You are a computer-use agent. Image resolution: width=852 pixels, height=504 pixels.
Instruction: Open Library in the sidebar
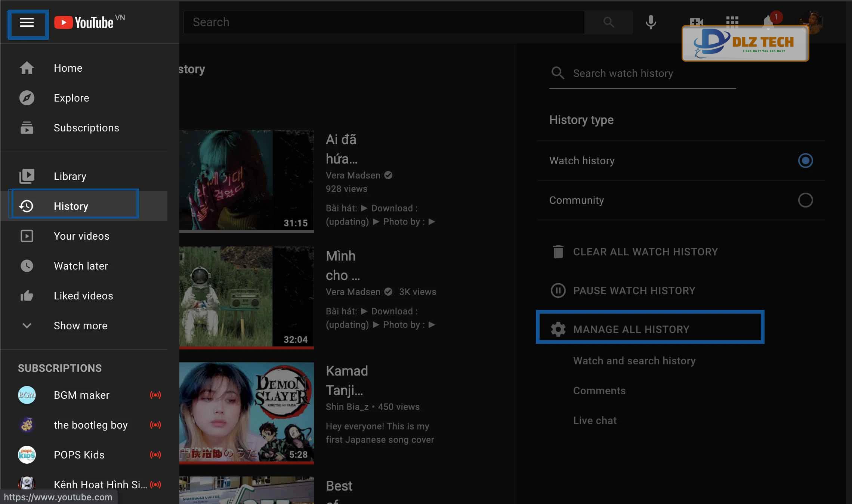coord(84,176)
